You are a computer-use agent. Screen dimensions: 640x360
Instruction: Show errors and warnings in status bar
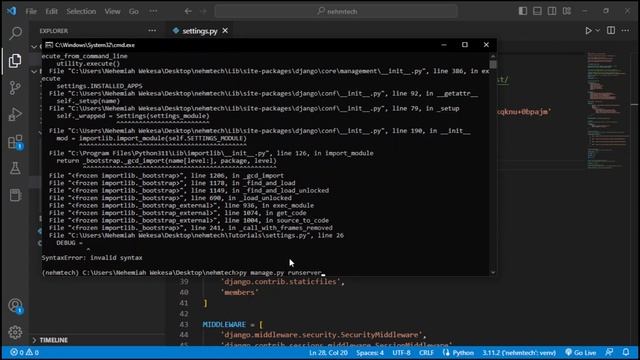click(25, 352)
